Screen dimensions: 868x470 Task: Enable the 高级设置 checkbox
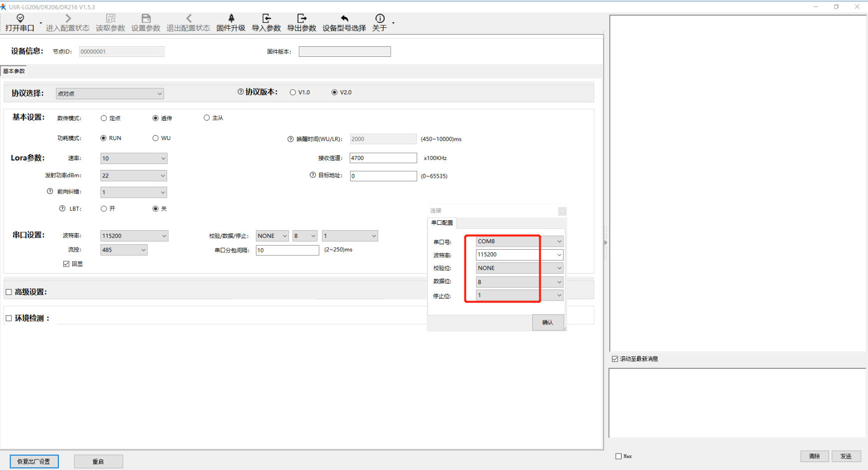point(8,292)
